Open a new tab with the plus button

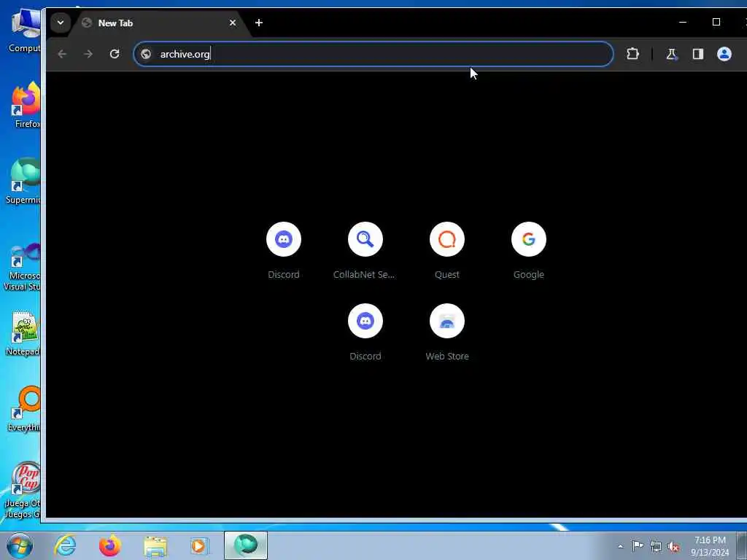[259, 23]
